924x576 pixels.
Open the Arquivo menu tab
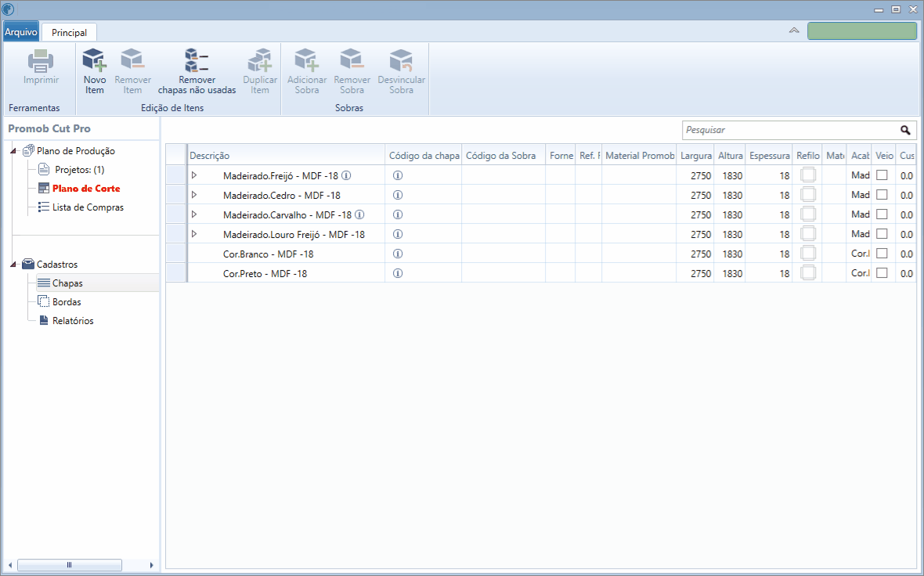tap(21, 32)
